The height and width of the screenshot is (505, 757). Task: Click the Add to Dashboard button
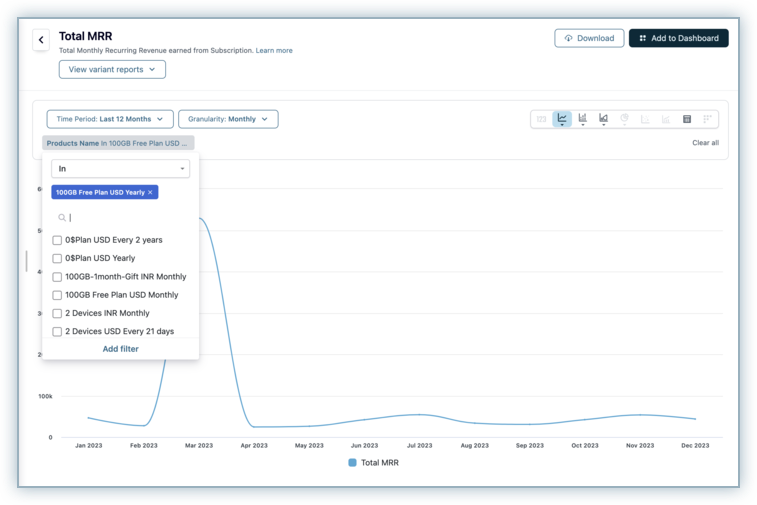tap(678, 38)
